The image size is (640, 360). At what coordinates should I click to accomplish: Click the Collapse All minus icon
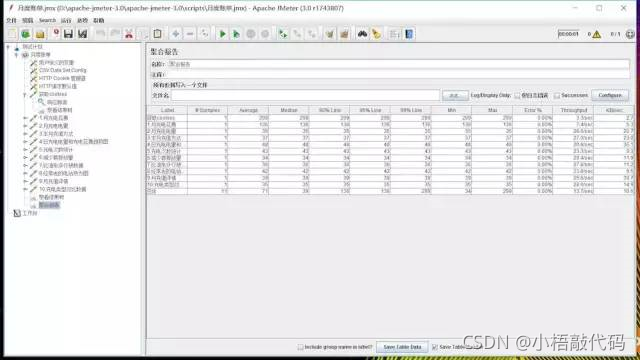[190, 34]
